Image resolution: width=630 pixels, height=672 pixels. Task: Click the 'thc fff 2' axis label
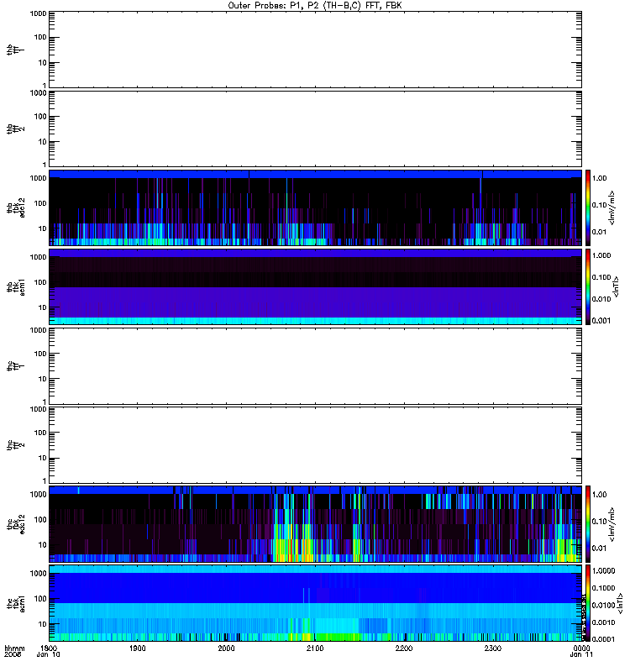point(16,445)
